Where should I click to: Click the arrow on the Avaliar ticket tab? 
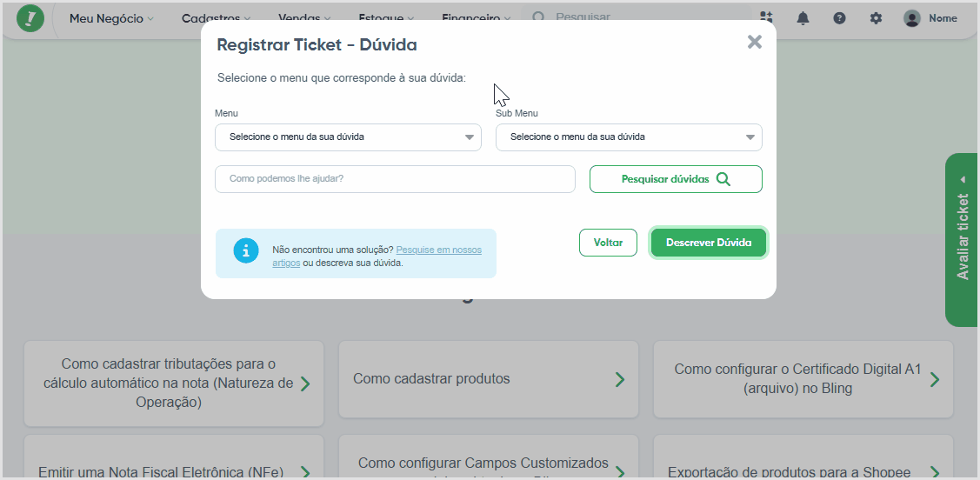pyautogui.click(x=962, y=180)
